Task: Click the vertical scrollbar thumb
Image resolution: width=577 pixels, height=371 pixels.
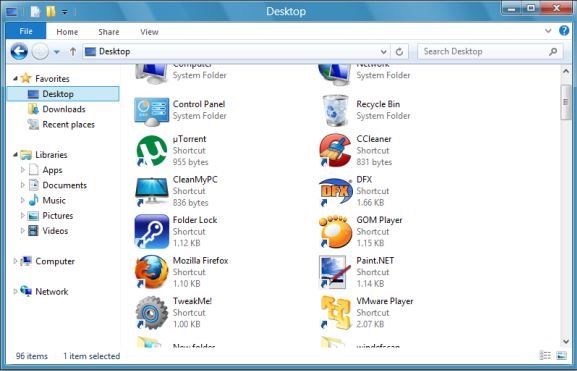Action: click(566, 102)
